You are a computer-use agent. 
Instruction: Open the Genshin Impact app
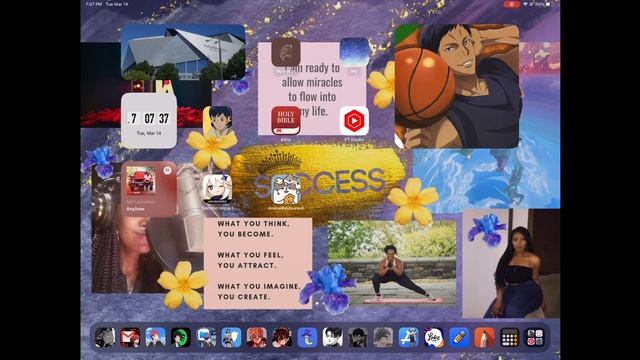point(217,189)
